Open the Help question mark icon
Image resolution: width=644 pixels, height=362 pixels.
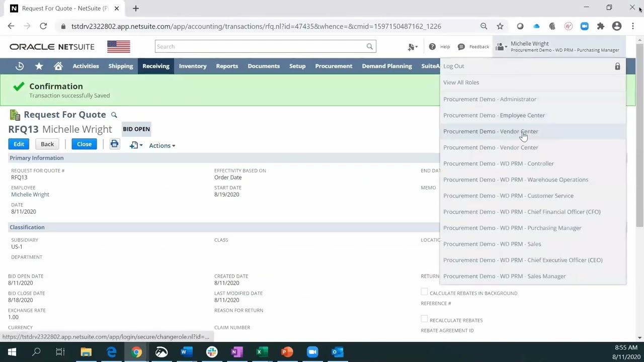tap(432, 47)
